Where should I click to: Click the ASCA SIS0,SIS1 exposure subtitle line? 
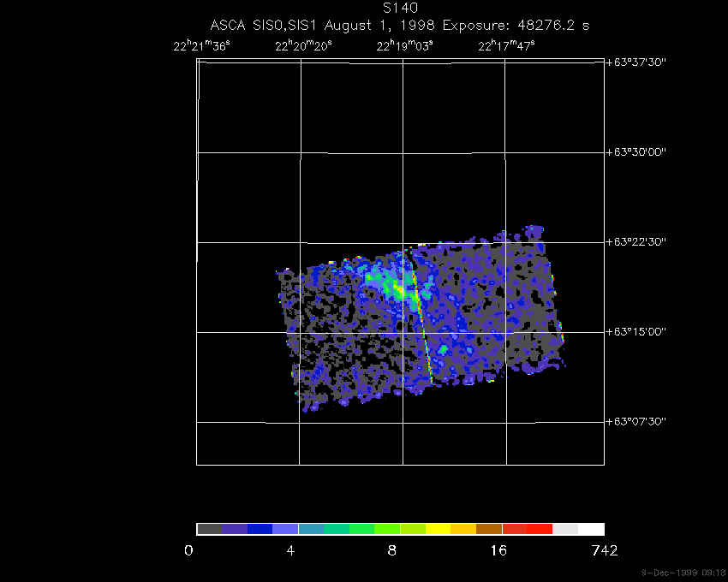tap(400, 25)
